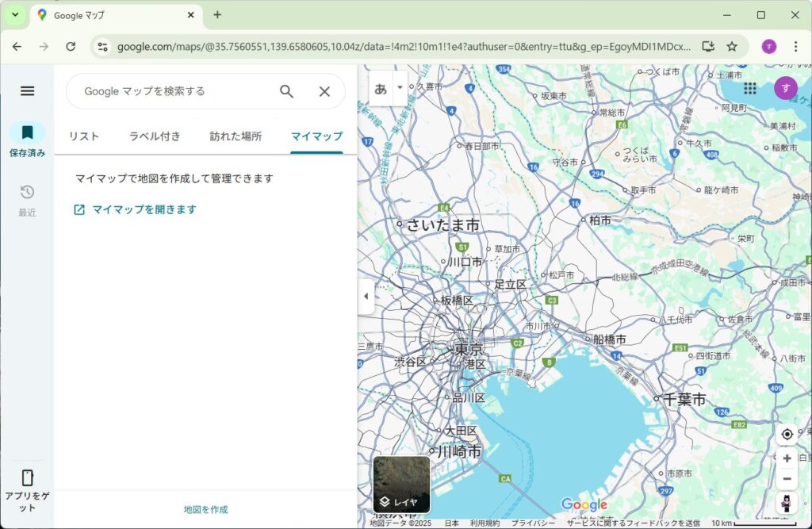Go back with browser back arrow
The width and height of the screenshot is (812, 529).
[x=17, y=47]
